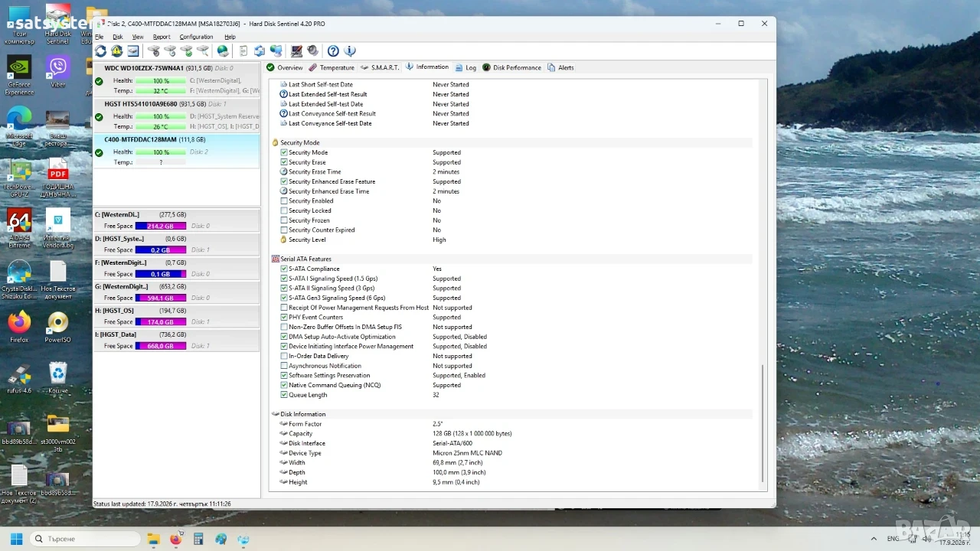Select the WDC WD10EZEX-75WN4A1 disk

pyautogui.click(x=176, y=80)
